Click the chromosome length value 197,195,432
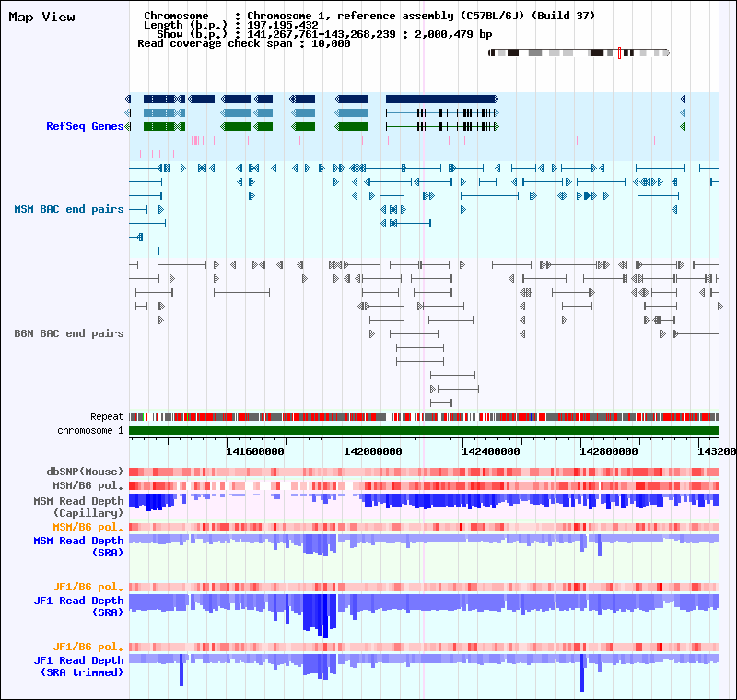Viewport: 737px width, 700px height. tap(283, 26)
